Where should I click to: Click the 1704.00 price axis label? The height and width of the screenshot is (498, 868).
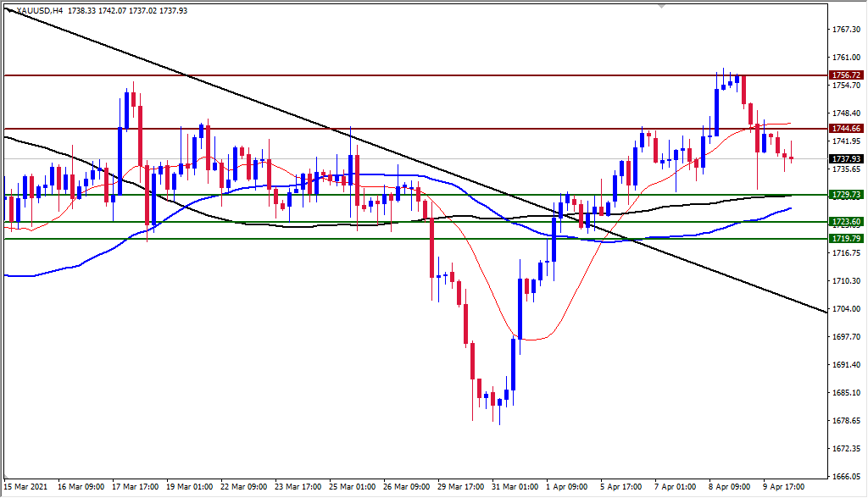coord(847,309)
